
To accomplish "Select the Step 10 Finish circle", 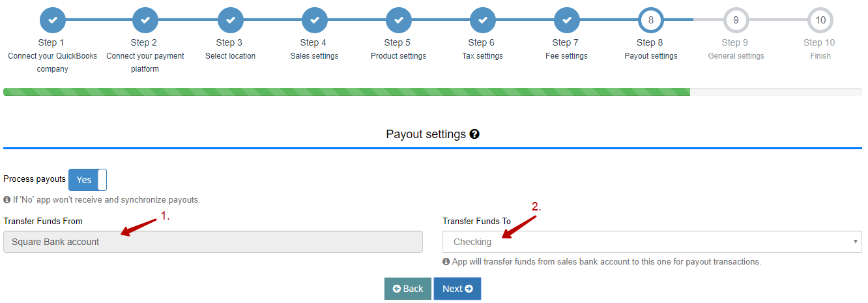I will coord(820,20).
